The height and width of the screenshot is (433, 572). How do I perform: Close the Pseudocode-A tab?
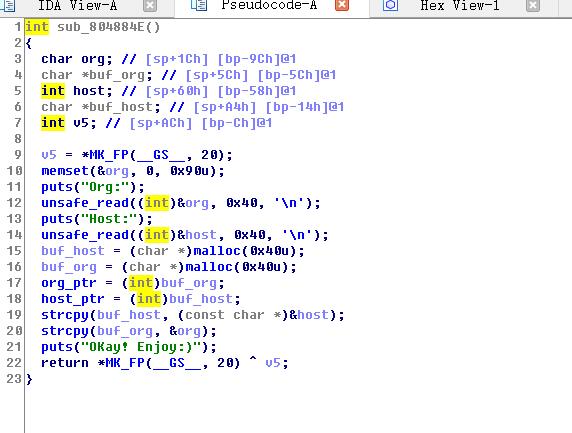tap(342, 5)
